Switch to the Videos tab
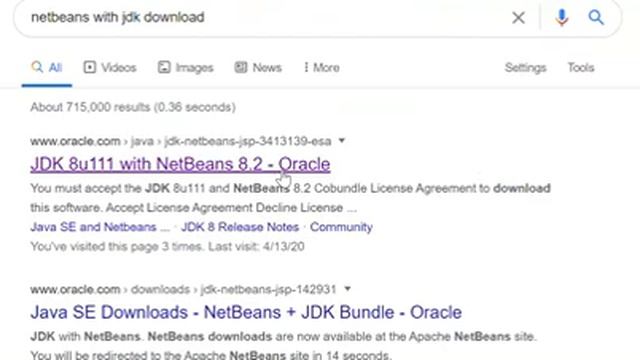Image resolution: width=640 pixels, height=360 pixels. pyautogui.click(x=110, y=67)
